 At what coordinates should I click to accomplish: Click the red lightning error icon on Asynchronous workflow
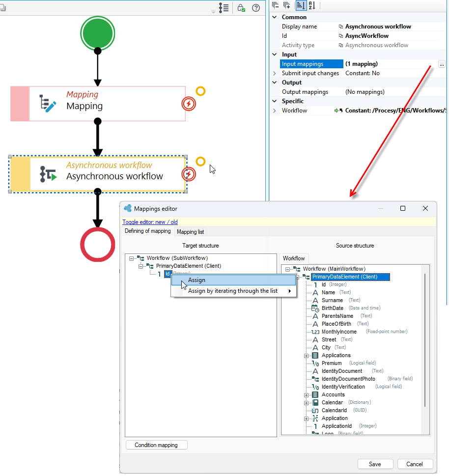[x=189, y=174]
